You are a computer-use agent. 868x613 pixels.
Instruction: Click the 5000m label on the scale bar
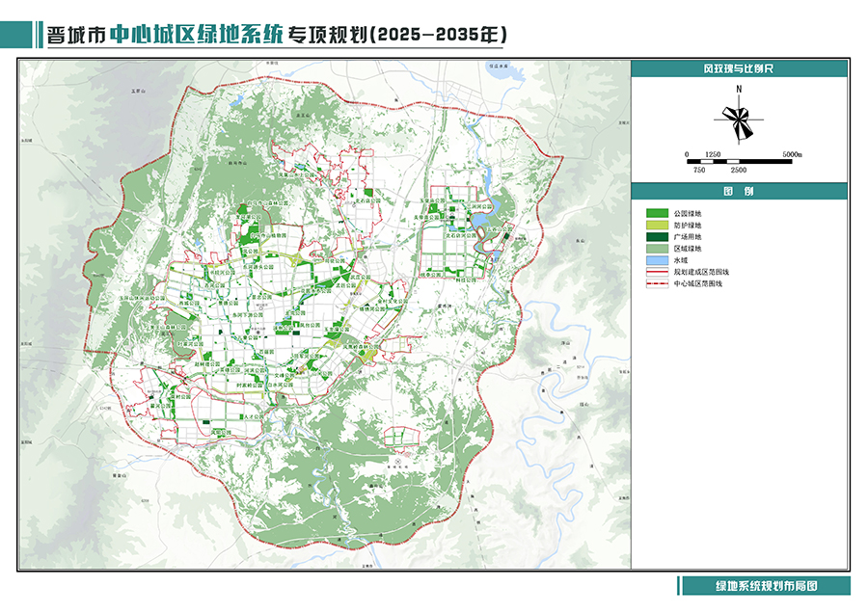(x=793, y=154)
